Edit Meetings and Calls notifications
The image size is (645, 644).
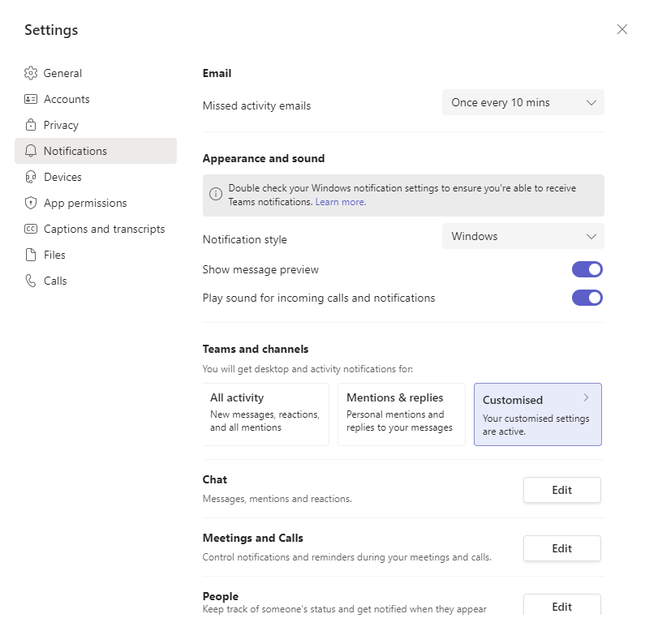click(x=561, y=548)
